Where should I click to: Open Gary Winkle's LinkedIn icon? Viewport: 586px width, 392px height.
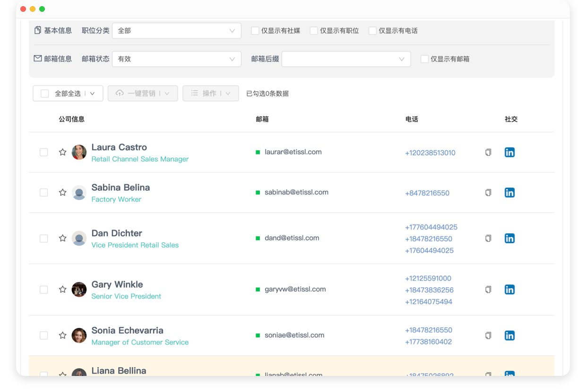509,289
